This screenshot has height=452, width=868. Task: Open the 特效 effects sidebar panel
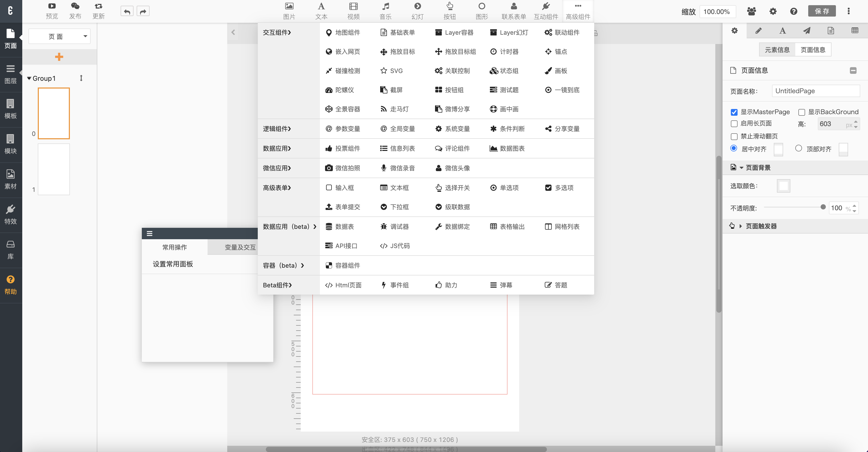point(10,214)
